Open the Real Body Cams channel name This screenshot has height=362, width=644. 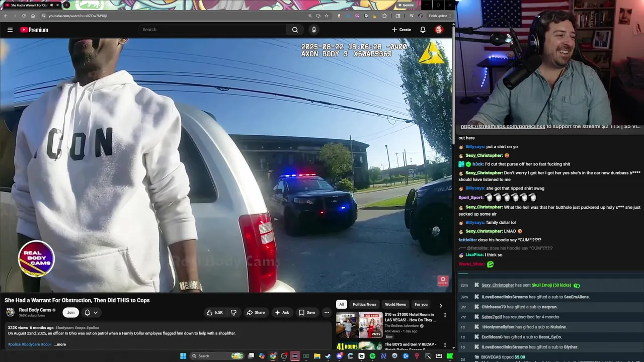point(35,310)
